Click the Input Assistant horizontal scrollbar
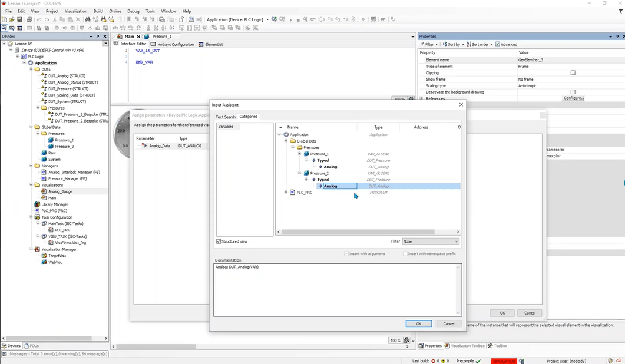625x364 pixels. 358,231
